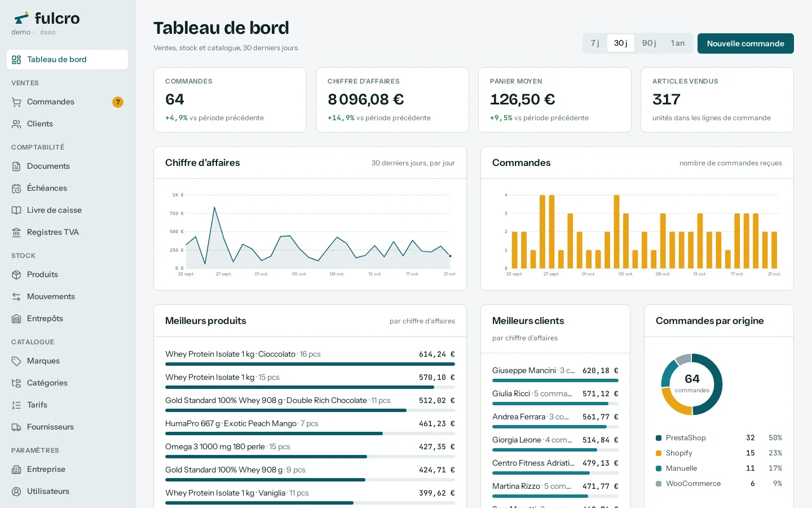Click the Catégories tree icon

16,383
